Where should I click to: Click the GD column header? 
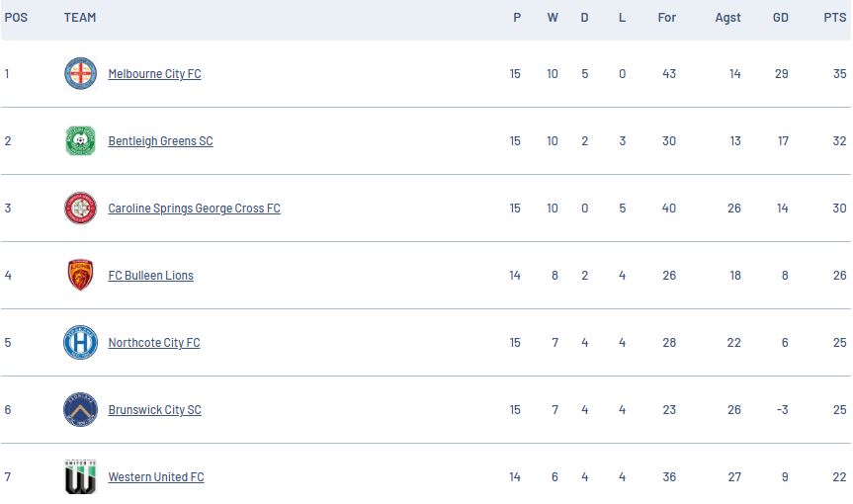click(x=780, y=18)
